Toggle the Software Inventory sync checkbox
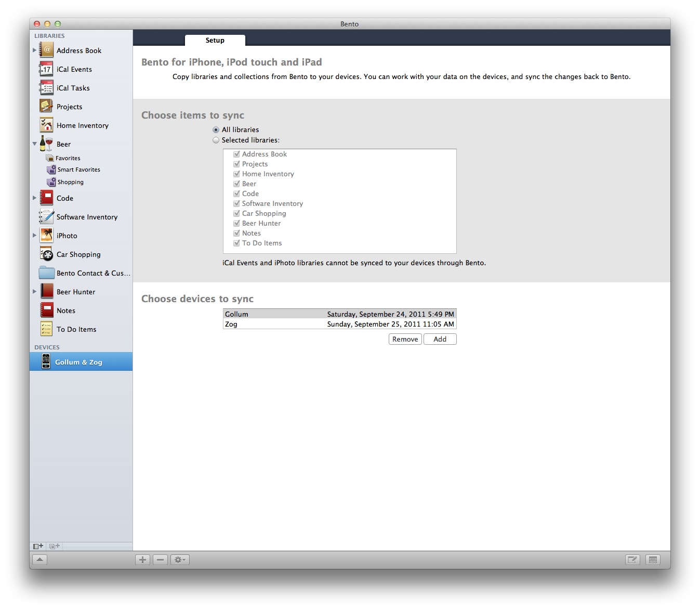This screenshot has height=610, width=700. [x=236, y=203]
